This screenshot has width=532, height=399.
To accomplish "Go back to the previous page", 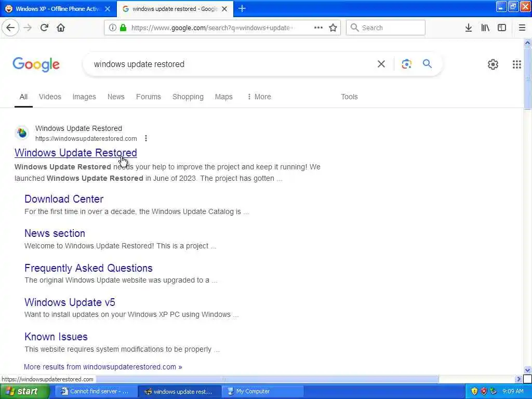I will [x=10, y=28].
